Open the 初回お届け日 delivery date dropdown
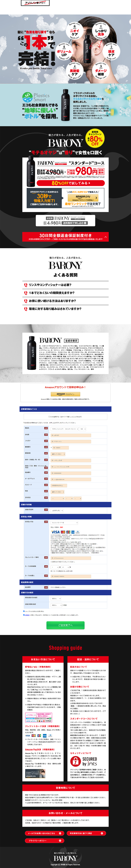 click(56, 598)
